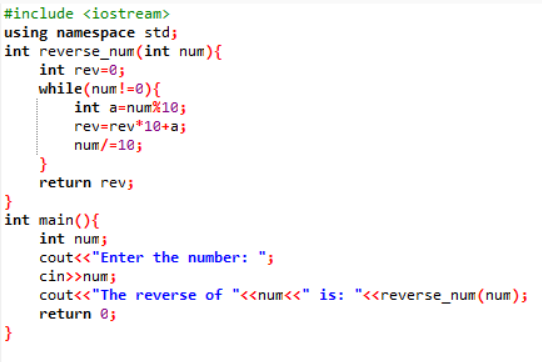This screenshot has width=542, height=362.
Task: Click the int a=num%10 statement
Action: pos(130,108)
